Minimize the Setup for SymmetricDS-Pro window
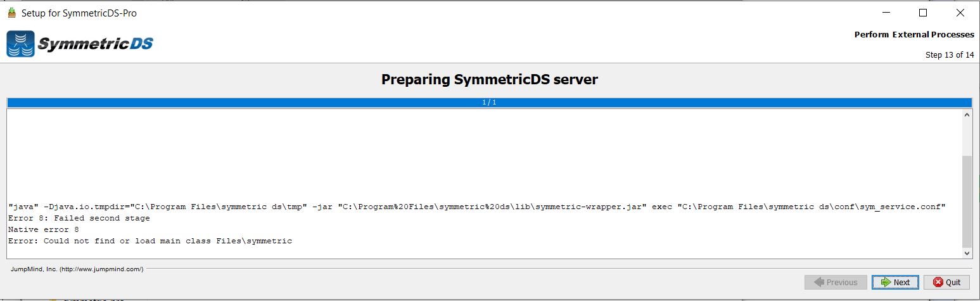 point(886,13)
